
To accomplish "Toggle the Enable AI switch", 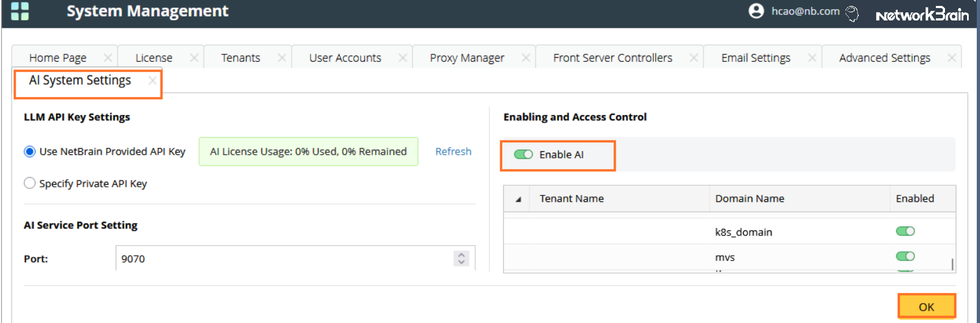I will pyautogui.click(x=523, y=155).
